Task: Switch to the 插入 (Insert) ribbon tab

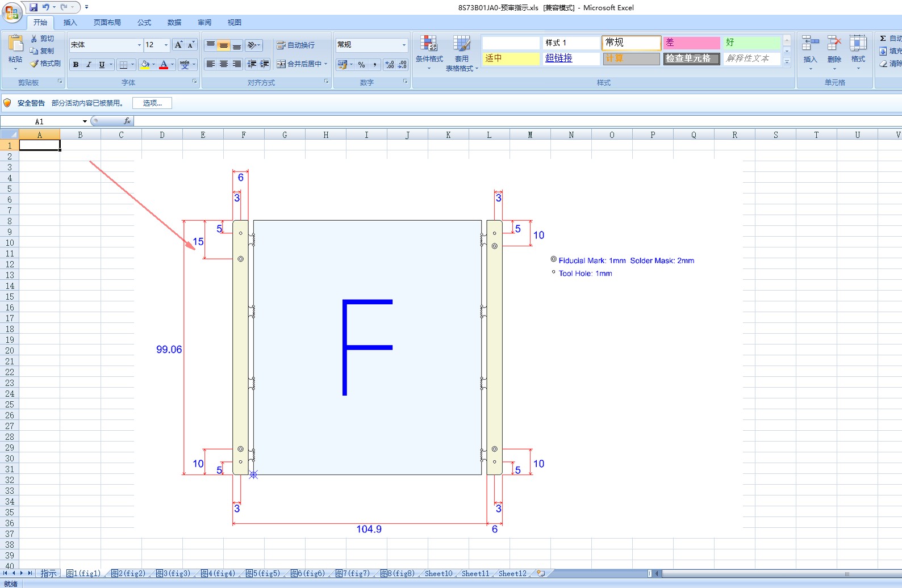Action: pyautogui.click(x=70, y=23)
